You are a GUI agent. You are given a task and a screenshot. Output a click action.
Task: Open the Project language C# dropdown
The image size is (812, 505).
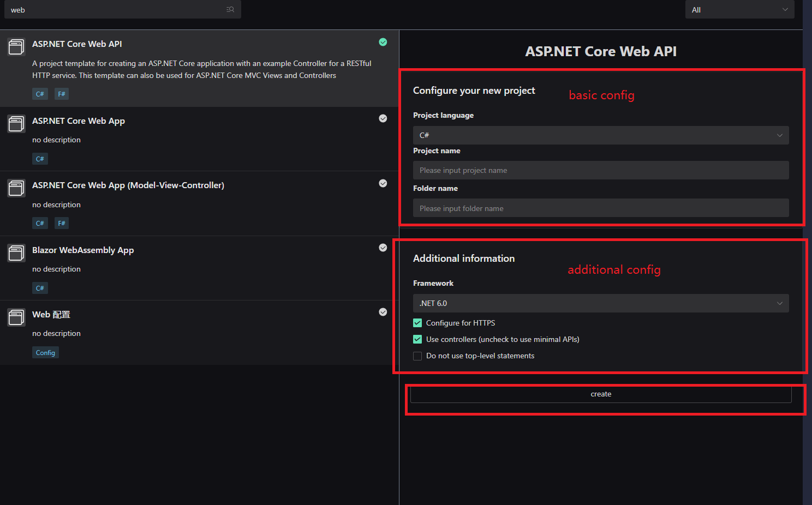pos(601,135)
